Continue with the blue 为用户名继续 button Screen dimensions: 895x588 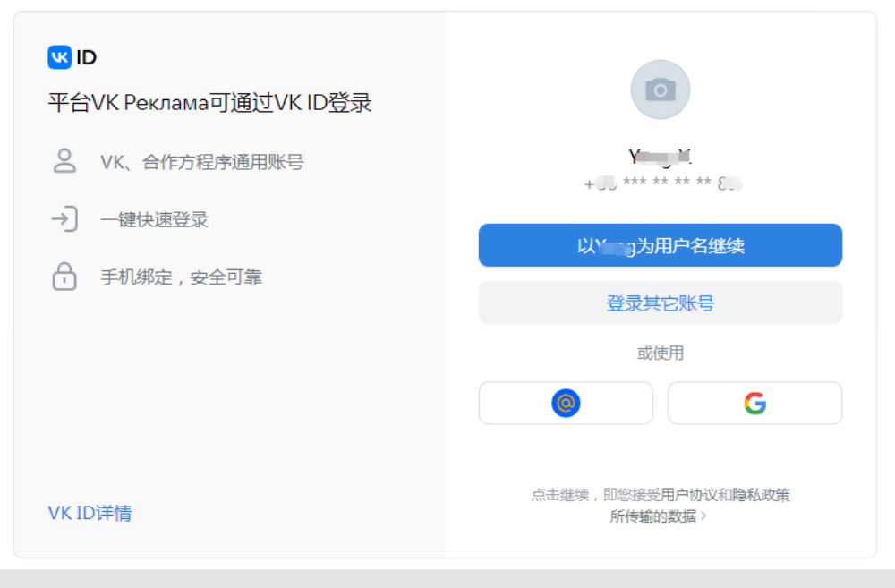[661, 245]
